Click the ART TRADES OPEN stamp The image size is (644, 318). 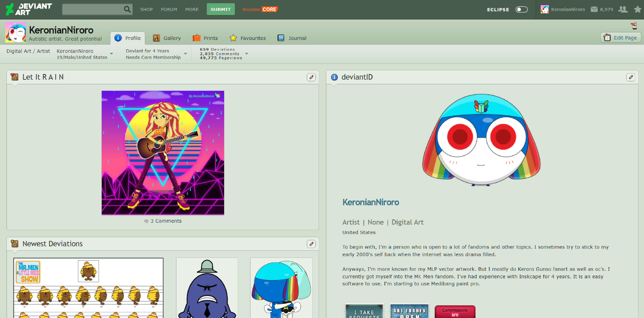coord(409,311)
